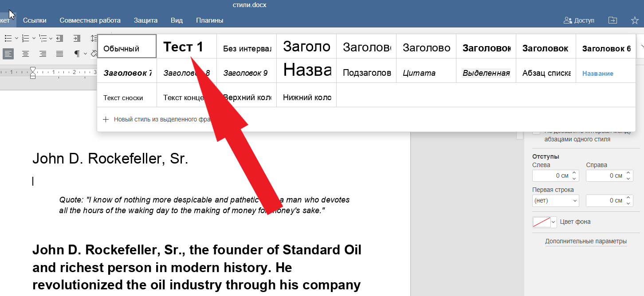Click the Цвет фона color swatch
Screen dimensions: 644x296
[x=545, y=222]
